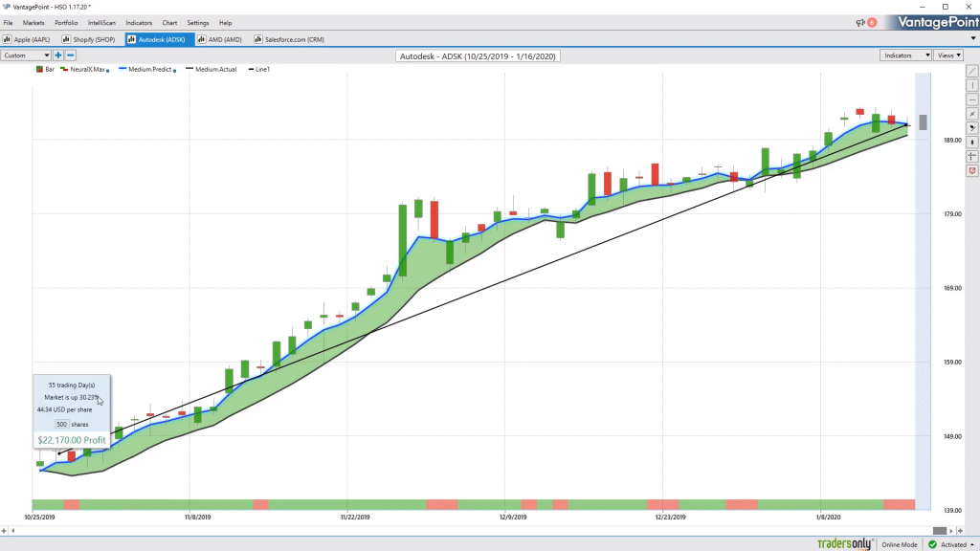Click the 11/22/2019 date axis label
This screenshot has width=980, height=551.
point(355,518)
